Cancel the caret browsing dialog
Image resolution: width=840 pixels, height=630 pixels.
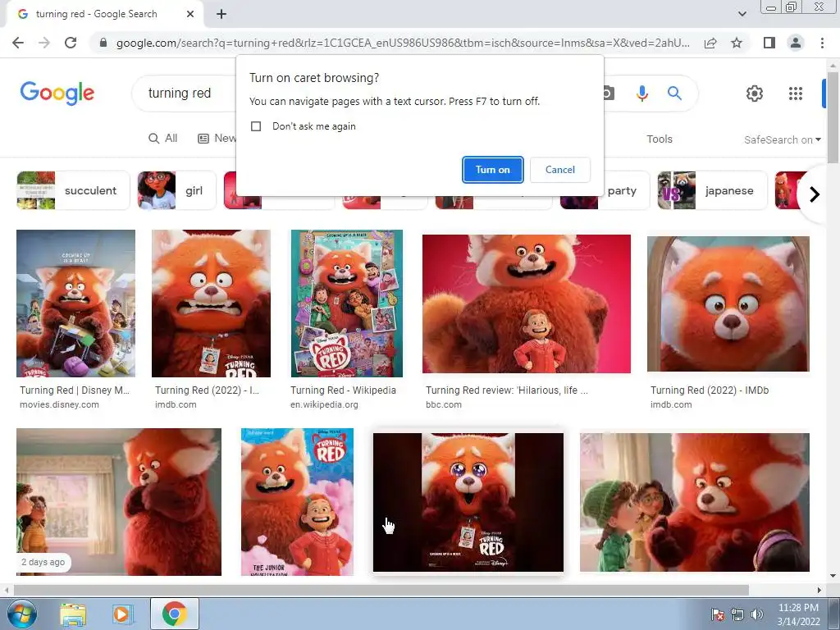(x=559, y=170)
